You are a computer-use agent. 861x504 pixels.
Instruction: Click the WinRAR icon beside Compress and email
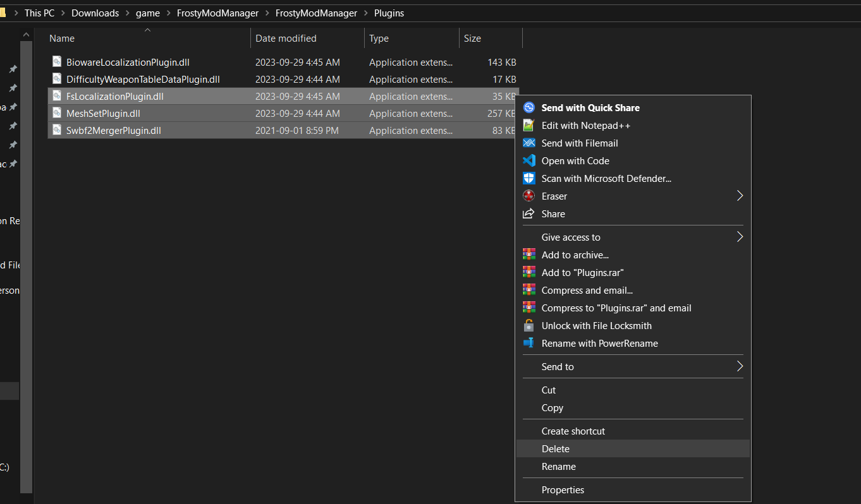(x=529, y=290)
